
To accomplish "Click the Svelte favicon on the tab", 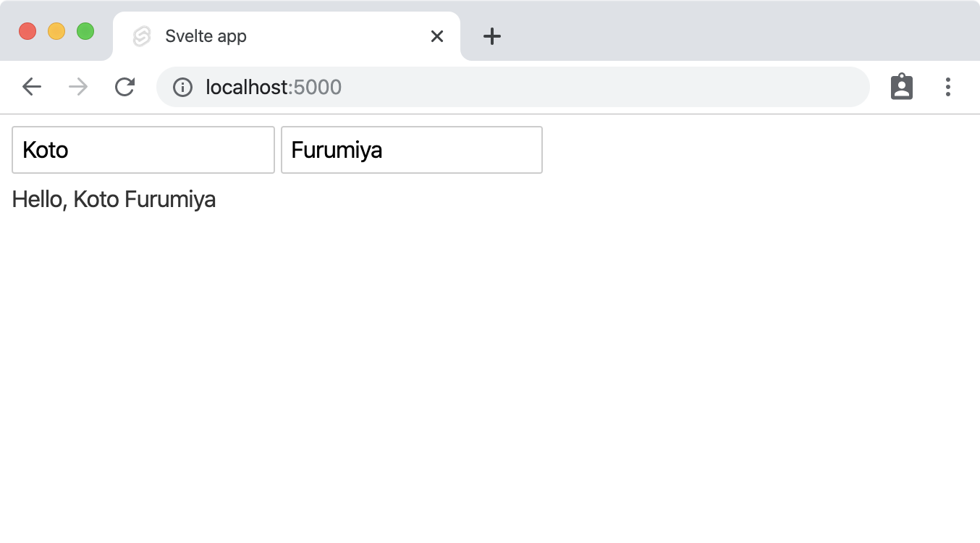I will pyautogui.click(x=142, y=36).
